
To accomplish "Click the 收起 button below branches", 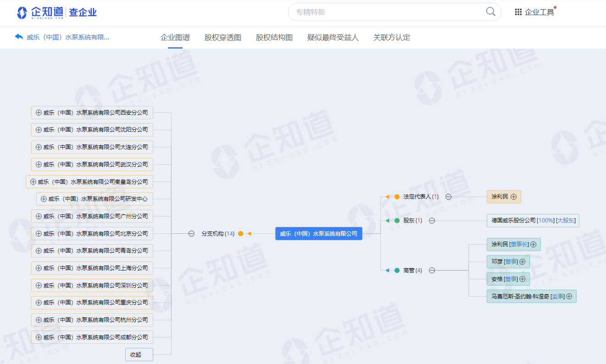I will click(139, 354).
